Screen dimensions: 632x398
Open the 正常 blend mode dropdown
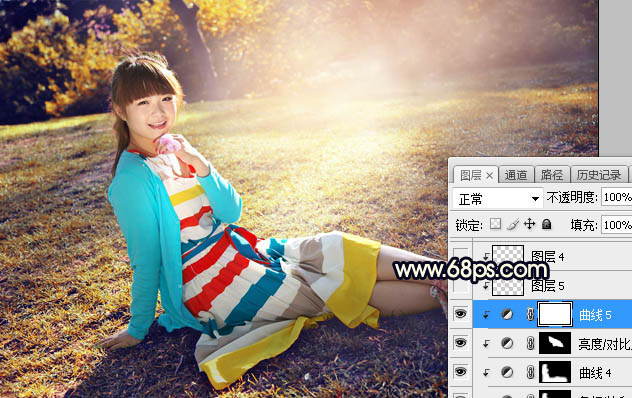(x=497, y=198)
